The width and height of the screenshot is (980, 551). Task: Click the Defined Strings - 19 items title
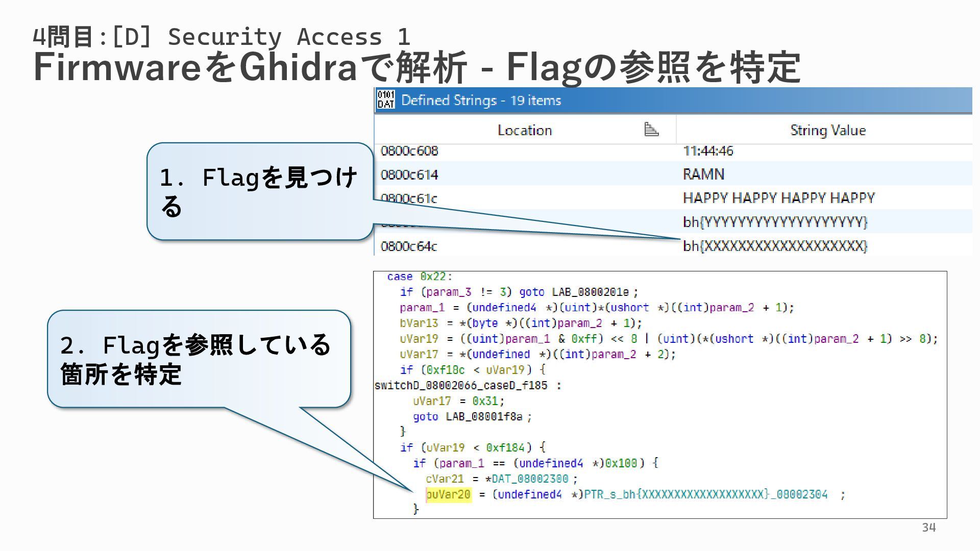click(481, 100)
